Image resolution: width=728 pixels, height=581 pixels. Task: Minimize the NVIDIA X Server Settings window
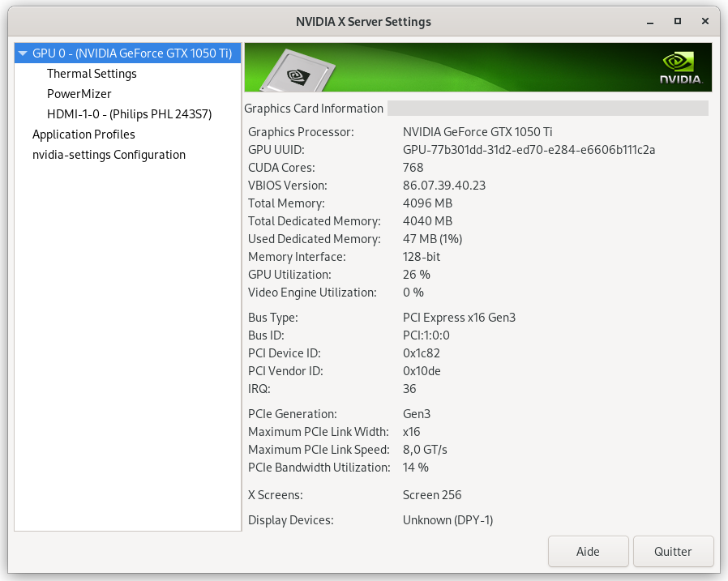point(650,22)
